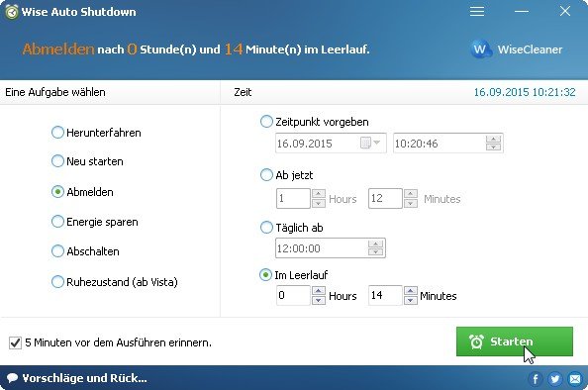The height and width of the screenshot is (390, 588).
Task: Open the hamburger menu in title bar
Action: (476, 11)
